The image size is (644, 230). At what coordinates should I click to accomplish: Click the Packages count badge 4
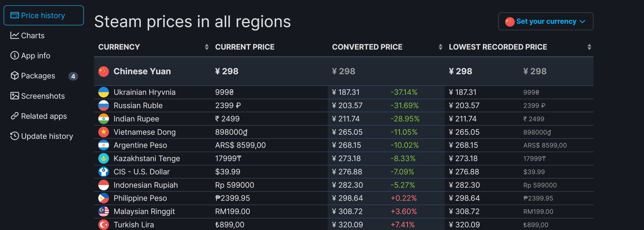[73, 76]
